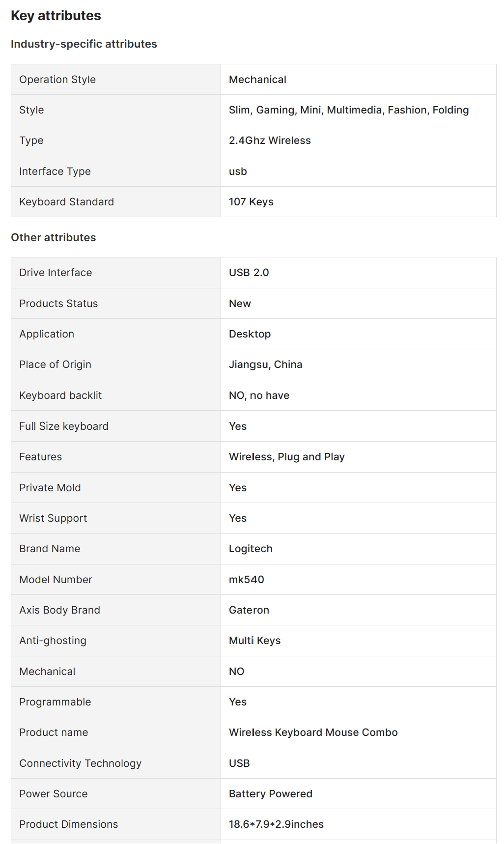Viewport: 504px width, 844px height.
Task: Click the Logitech brand name value
Action: tap(251, 549)
